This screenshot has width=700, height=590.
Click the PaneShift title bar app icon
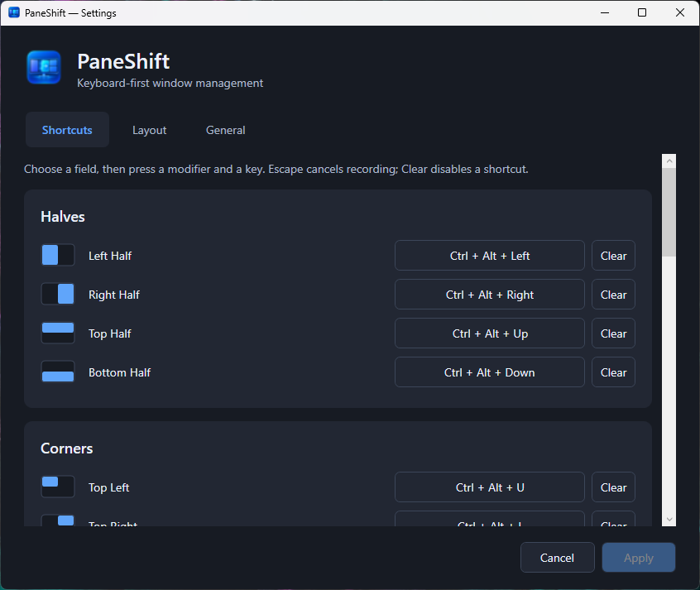14,12
